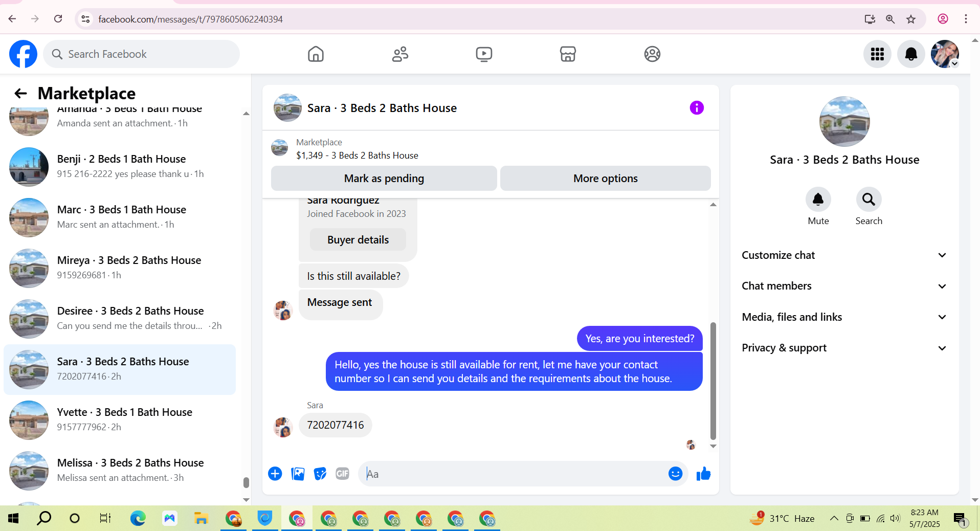Click the 7202077416 phone number message
Screen dimensions: 980x531
336,425
